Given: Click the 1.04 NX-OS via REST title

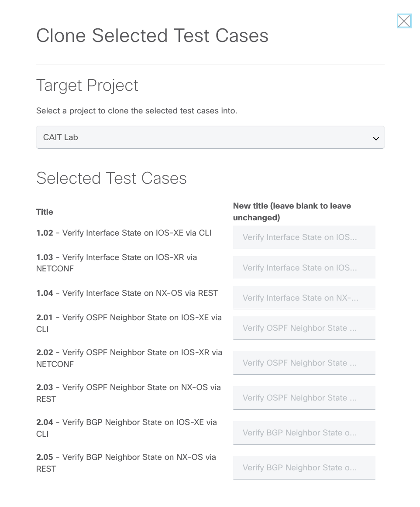Looking at the screenshot, I should click(x=127, y=293).
